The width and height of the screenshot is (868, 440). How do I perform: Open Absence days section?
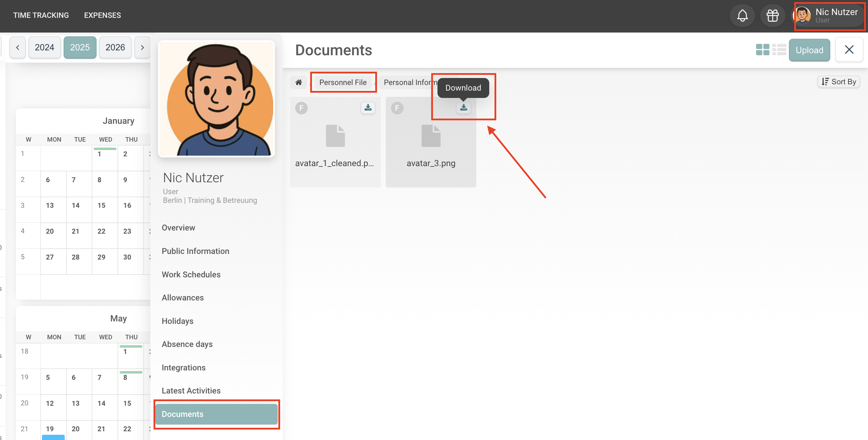216,344
